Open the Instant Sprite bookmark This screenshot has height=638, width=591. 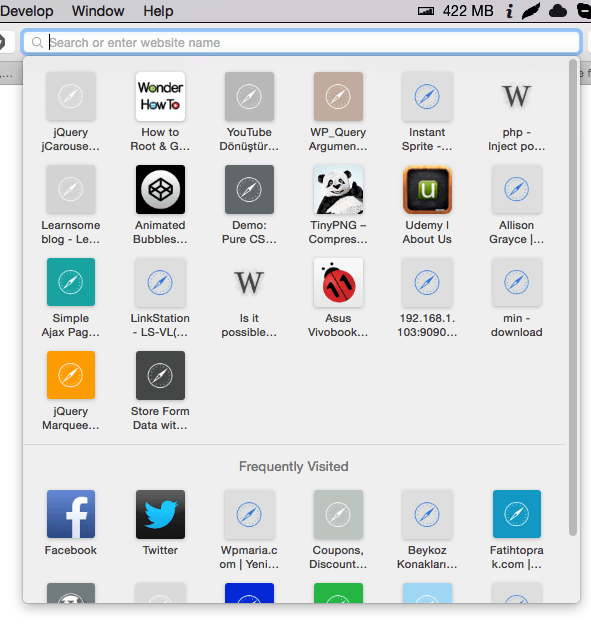427,96
